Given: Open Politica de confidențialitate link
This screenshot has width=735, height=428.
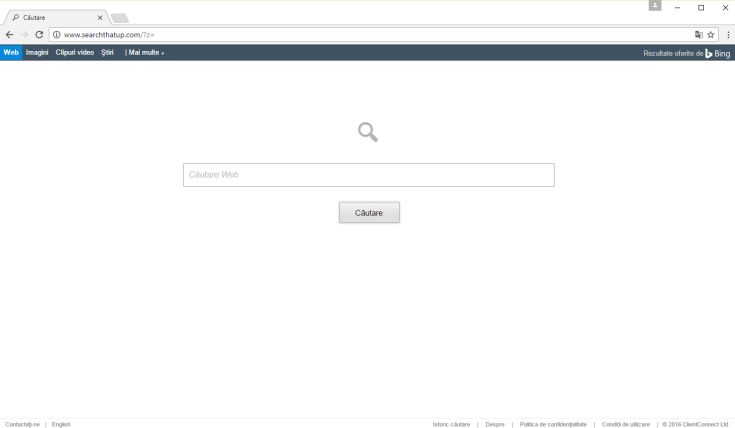Looking at the screenshot, I should 553,424.
